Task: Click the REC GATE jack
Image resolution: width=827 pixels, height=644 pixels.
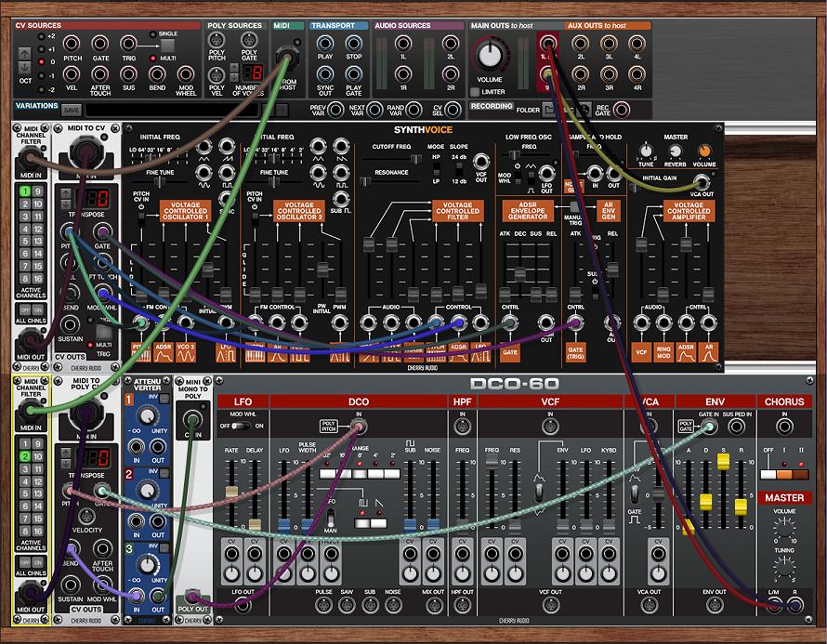Action: [622, 110]
